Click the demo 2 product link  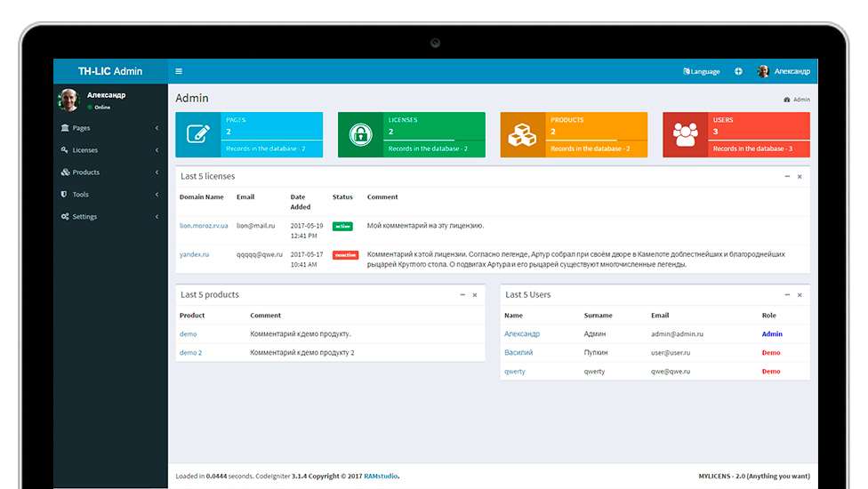(x=190, y=353)
